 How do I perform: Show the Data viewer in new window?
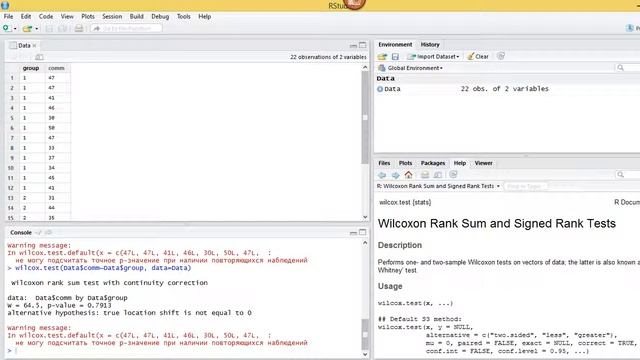click(39, 57)
